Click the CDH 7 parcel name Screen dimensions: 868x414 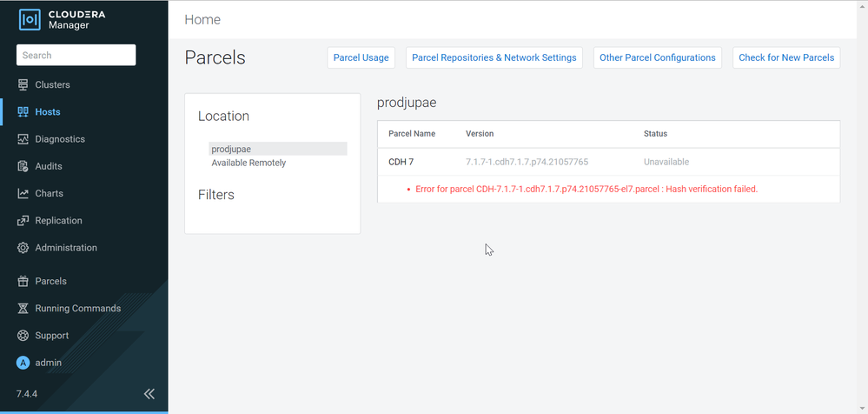click(401, 162)
